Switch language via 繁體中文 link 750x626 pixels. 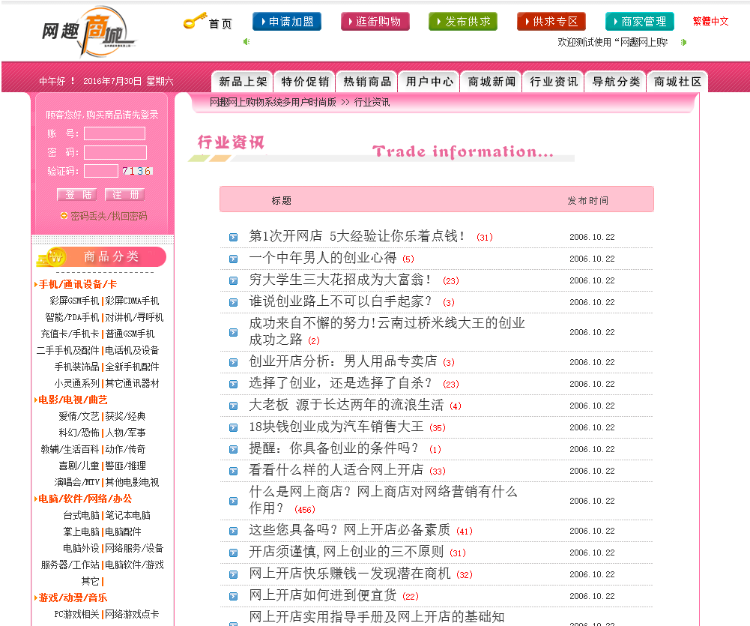coord(710,21)
